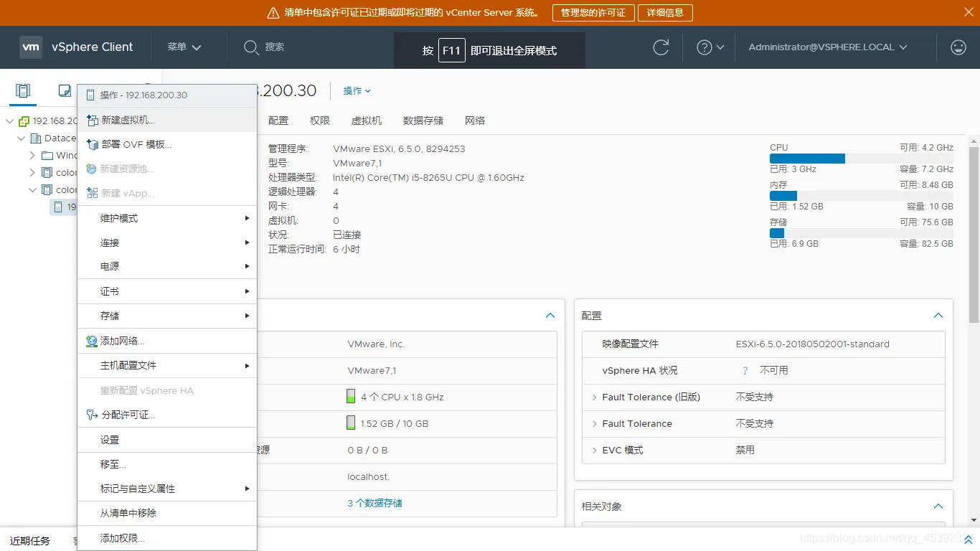Switch to the 数据存储 tab
This screenshot has height=551, width=980.
(x=423, y=121)
